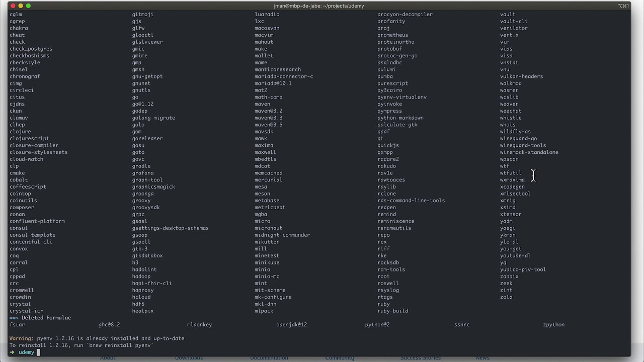Click the 'vulkan-headers' formula name

coord(521,76)
